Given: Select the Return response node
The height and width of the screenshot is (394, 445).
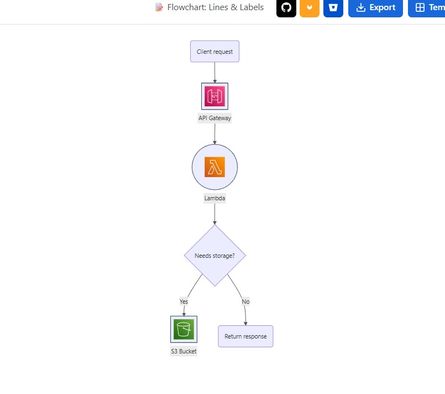Looking at the screenshot, I should [x=246, y=336].
